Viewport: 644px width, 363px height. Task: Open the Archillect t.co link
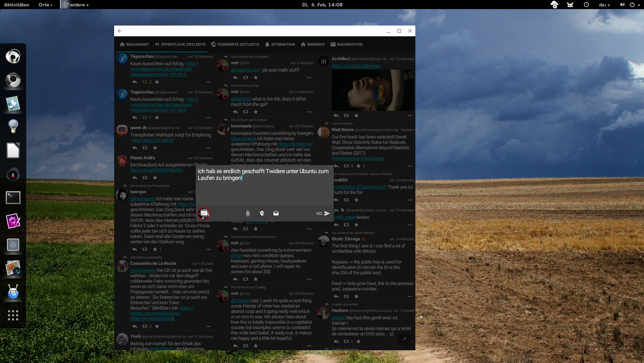tap(356, 66)
